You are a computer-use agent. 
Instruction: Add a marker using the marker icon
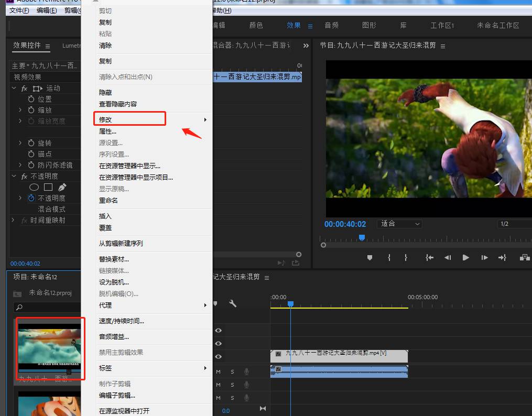(370, 257)
